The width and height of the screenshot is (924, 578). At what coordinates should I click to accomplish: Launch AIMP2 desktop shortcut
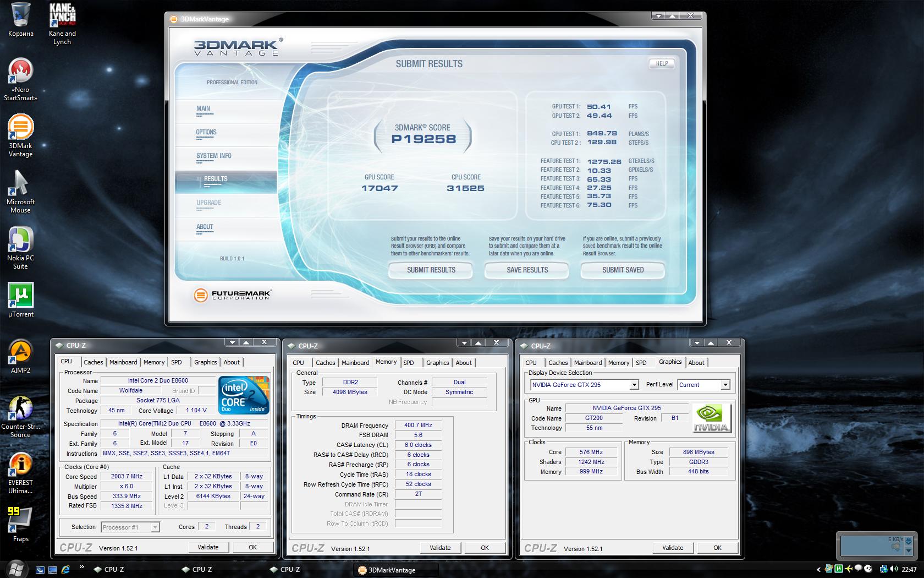click(20, 356)
